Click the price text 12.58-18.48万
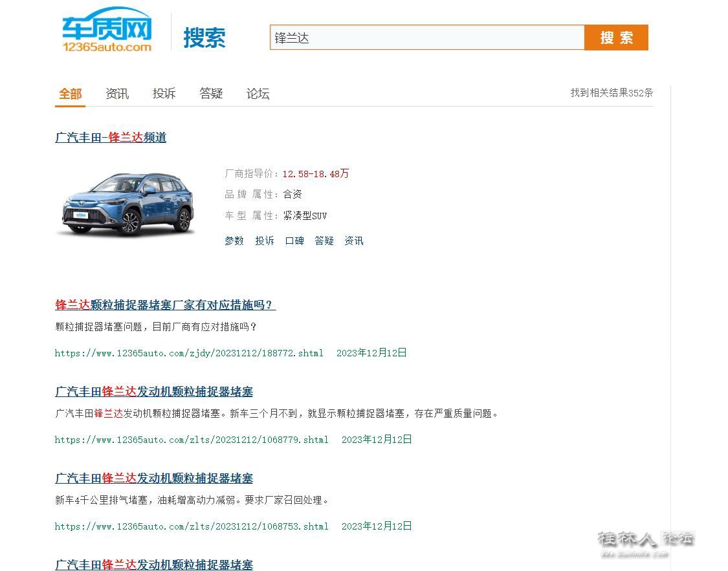The image size is (728, 571). point(316,174)
